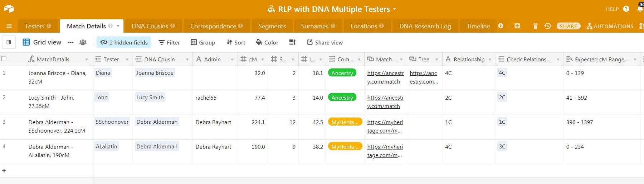Image resolution: width=644 pixels, height=184 pixels.
Task: Check the select-all rows checkbox
Action: (x=4, y=59)
